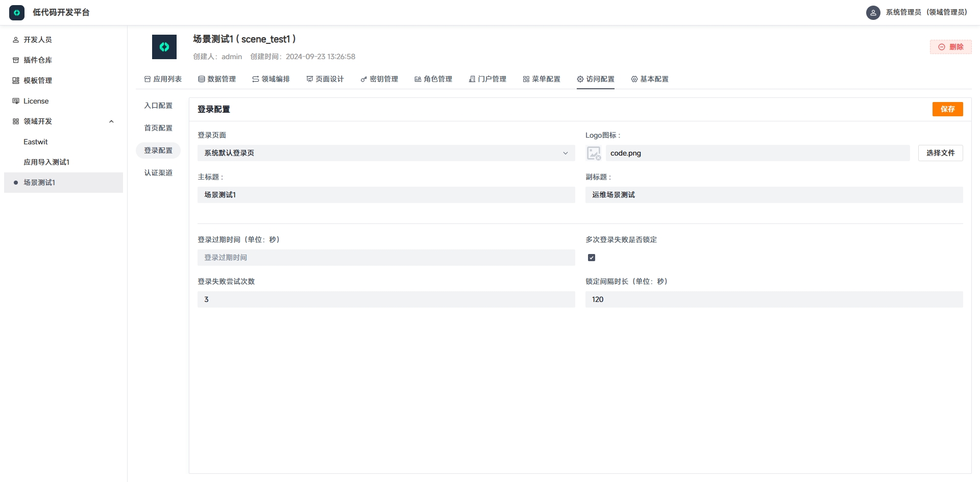Open the 登录页面 dropdown
Viewport: 980px width, 482px height.
tap(386, 153)
